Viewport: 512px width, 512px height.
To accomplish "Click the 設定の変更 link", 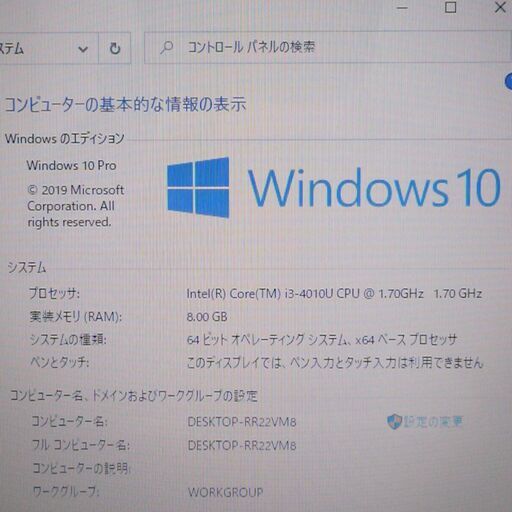I will [x=433, y=422].
